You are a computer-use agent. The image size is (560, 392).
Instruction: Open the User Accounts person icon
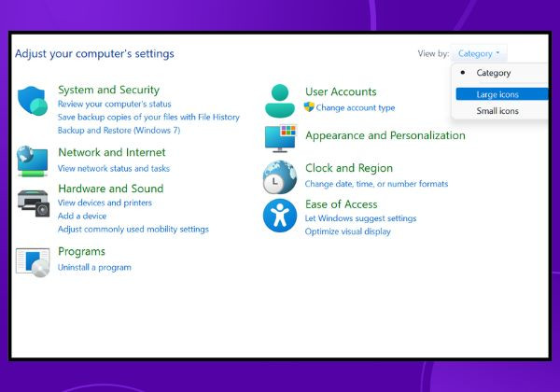tap(280, 101)
